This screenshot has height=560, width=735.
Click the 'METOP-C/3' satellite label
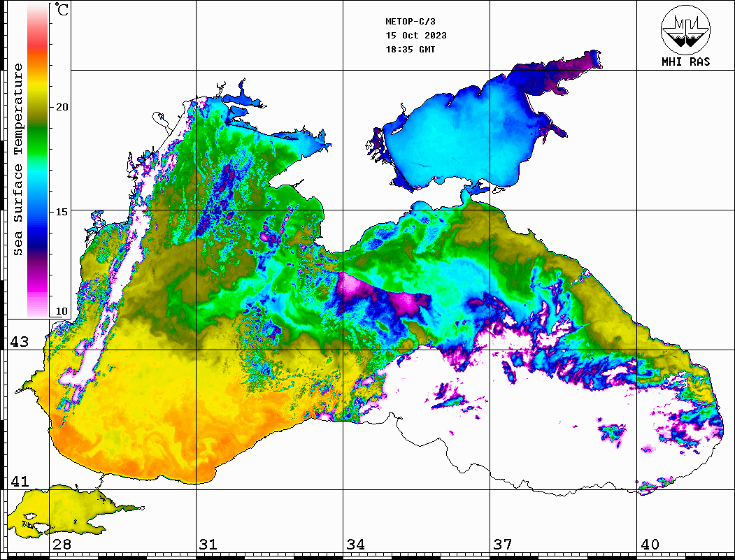click(x=410, y=22)
